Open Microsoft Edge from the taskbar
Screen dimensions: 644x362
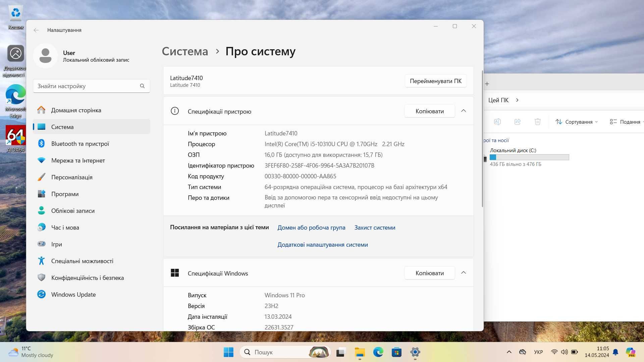378,352
